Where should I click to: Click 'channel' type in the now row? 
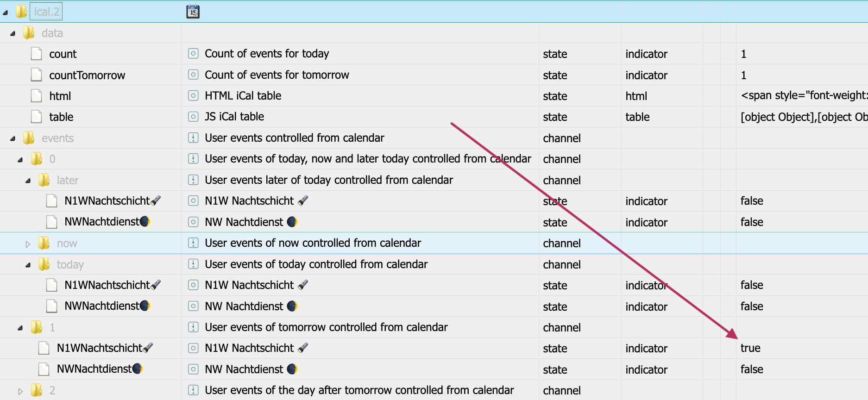[562, 244]
